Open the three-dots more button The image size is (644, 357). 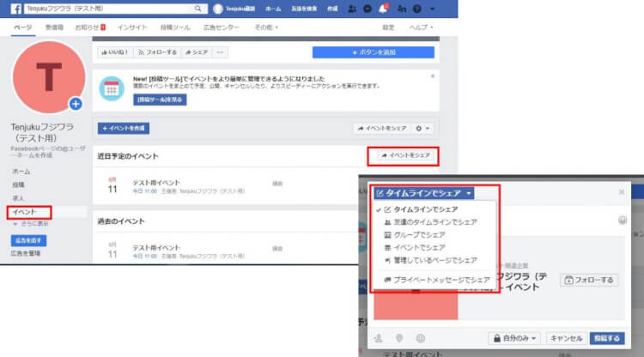point(220,52)
